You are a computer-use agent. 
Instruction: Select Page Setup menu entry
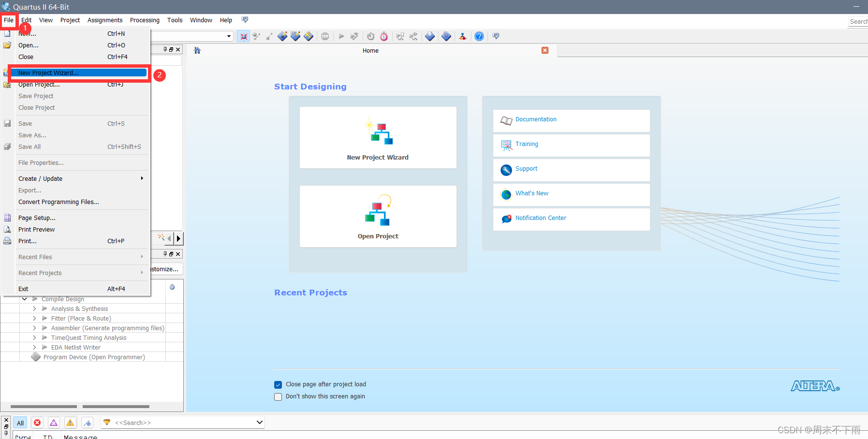pyautogui.click(x=82, y=218)
